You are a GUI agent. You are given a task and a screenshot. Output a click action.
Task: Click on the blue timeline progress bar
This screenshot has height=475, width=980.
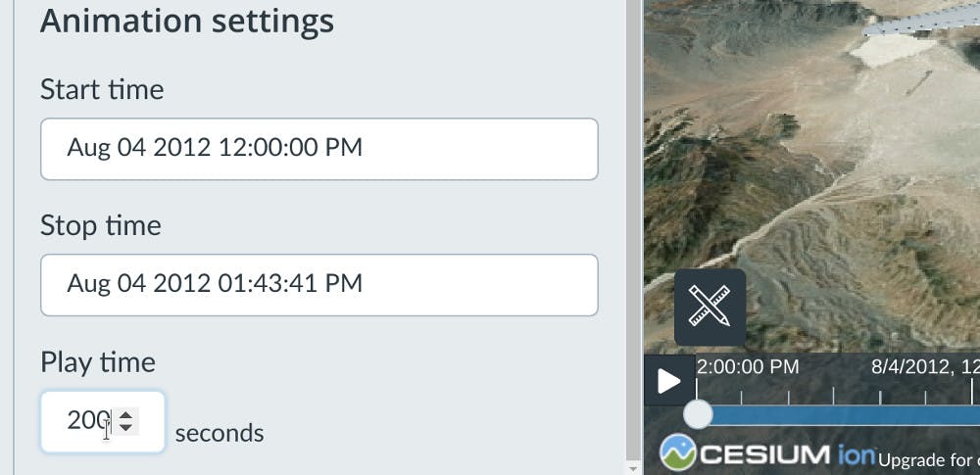[x=843, y=415]
